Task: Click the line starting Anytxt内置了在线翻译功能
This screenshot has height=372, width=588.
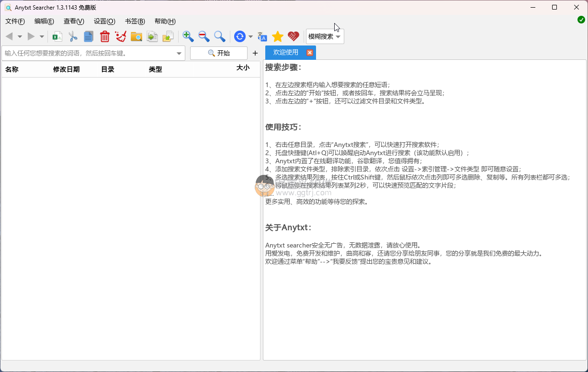Action: 344,161
